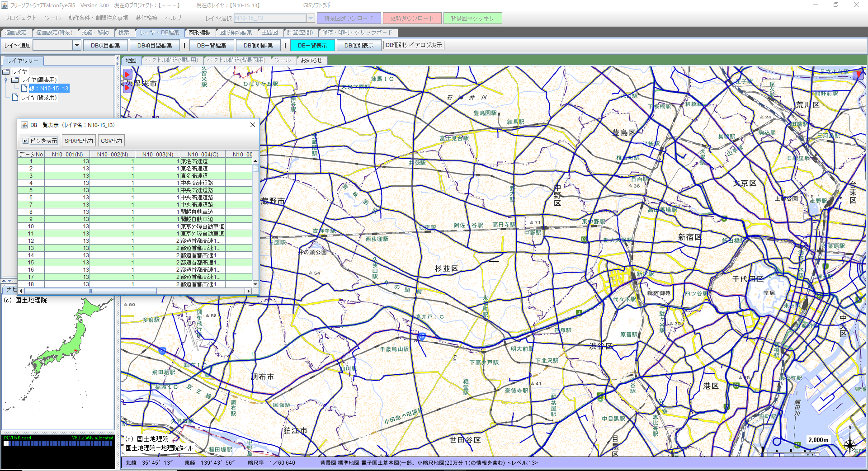Screen dimensions: 868x471
Task: Select the 線：N10-15_13 layer in tree
Action: (49, 88)
